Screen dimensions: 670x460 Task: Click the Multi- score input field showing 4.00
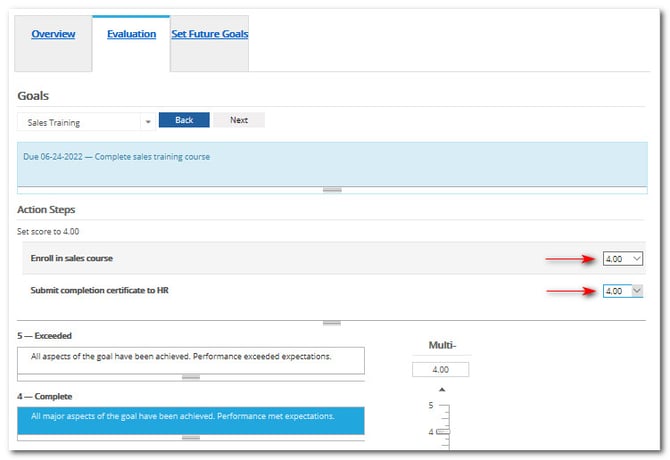tap(441, 369)
